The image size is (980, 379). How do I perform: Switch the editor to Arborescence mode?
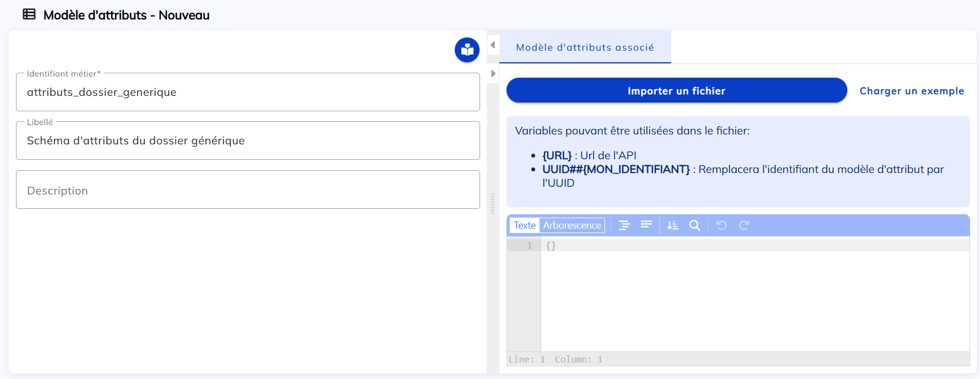click(x=572, y=225)
